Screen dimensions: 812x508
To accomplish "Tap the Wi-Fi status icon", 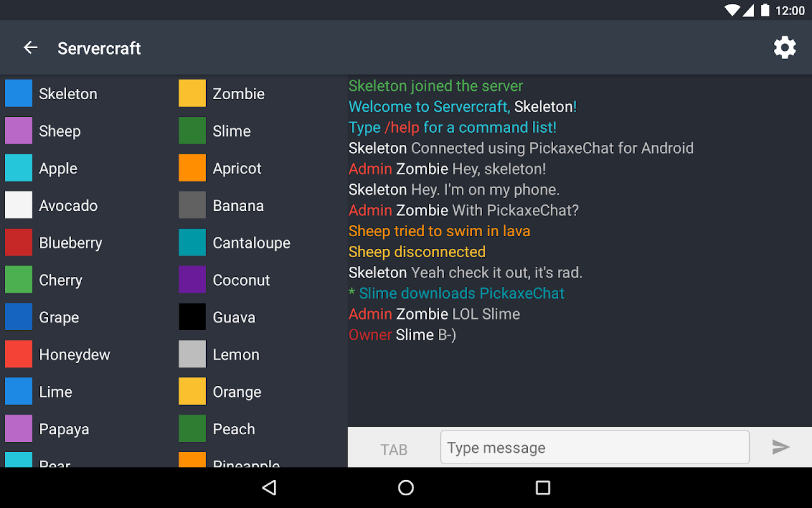I will pyautogui.click(x=732, y=10).
